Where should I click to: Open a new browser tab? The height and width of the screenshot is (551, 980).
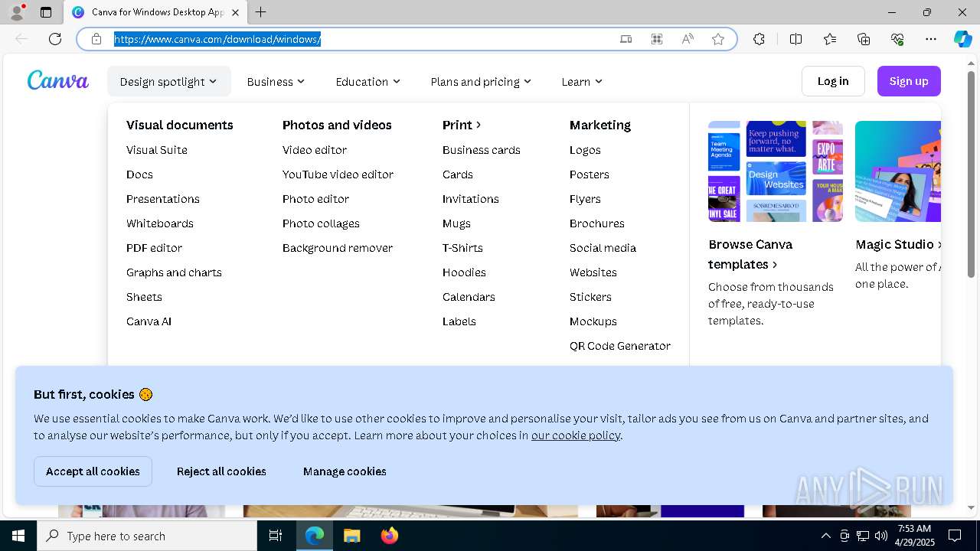(x=261, y=12)
